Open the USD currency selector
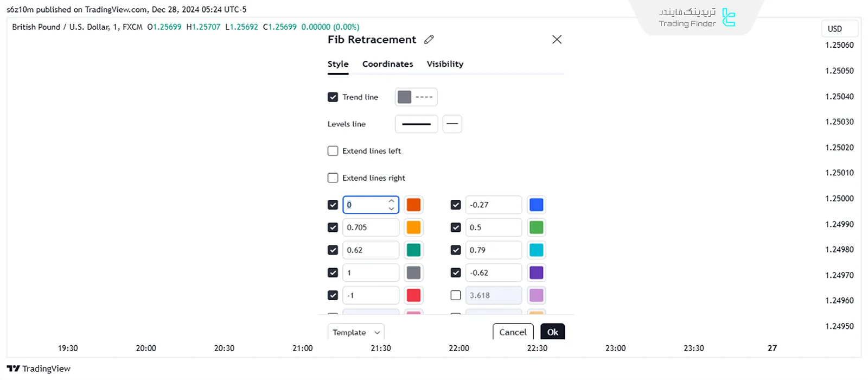Screen dimensions: 868x380 835,29
